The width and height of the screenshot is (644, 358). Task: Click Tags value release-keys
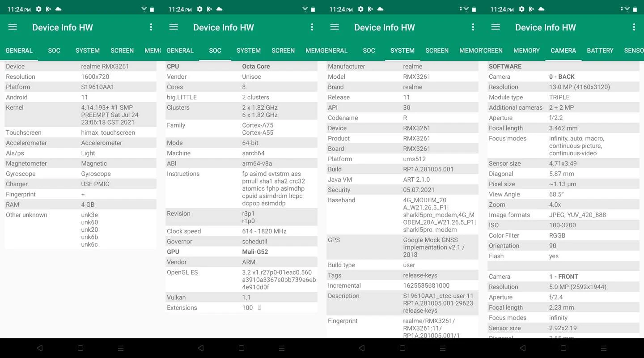pyautogui.click(x=420, y=275)
